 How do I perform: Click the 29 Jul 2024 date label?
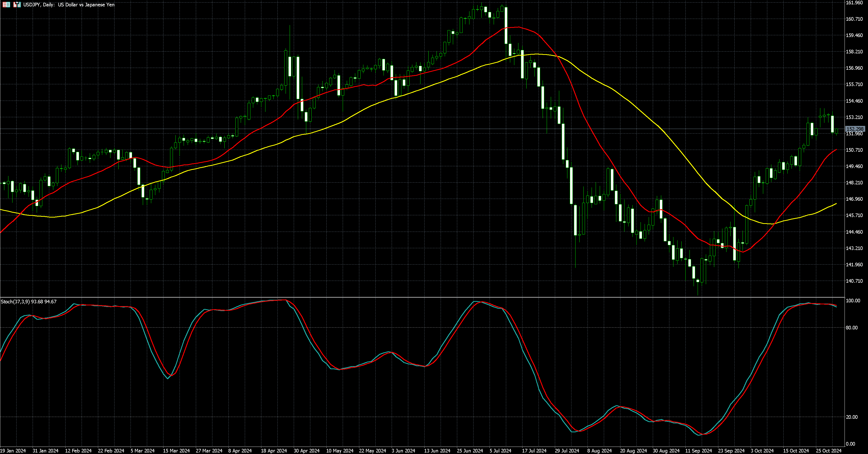(x=567, y=451)
